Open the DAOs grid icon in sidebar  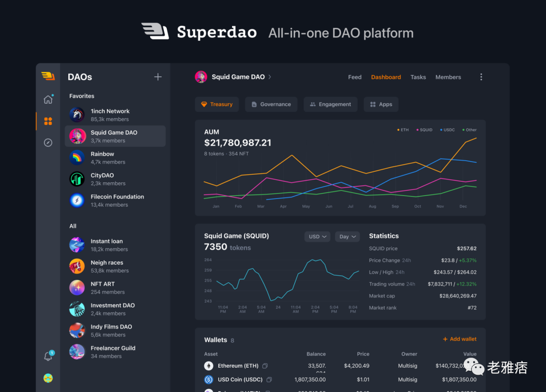pos(48,121)
